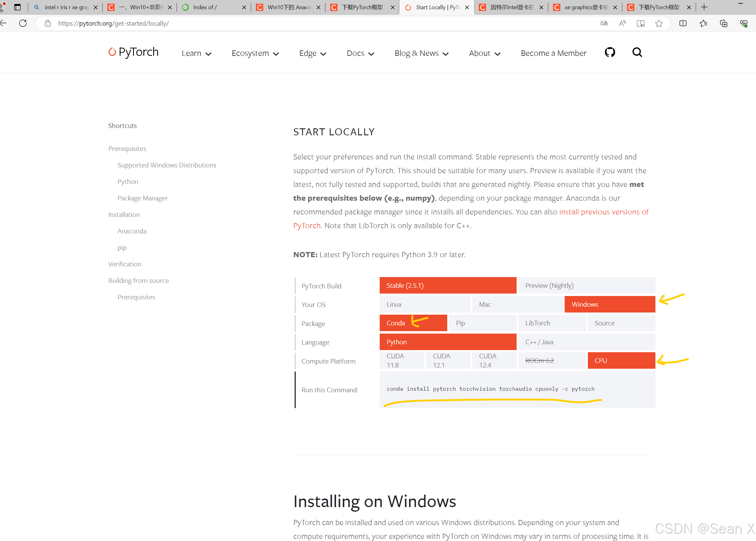Image resolution: width=756 pixels, height=541 pixels.
Task: Choose Windows as your OS
Action: pyautogui.click(x=610, y=305)
